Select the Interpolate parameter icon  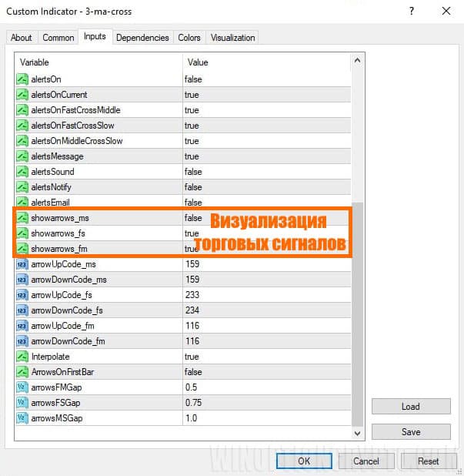point(22,357)
